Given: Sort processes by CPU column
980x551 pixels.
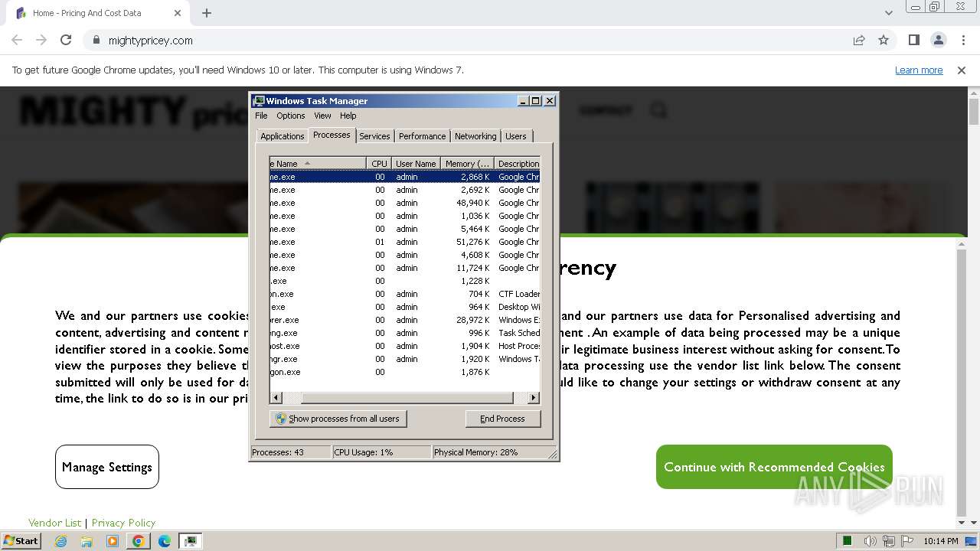Looking at the screenshot, I should (x=379, y=164).
